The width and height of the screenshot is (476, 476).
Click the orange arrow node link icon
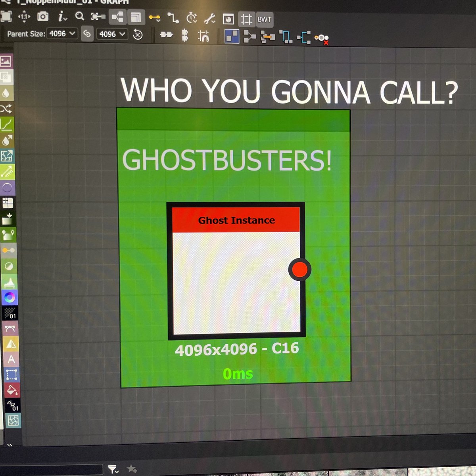click(x=268, y=37)
